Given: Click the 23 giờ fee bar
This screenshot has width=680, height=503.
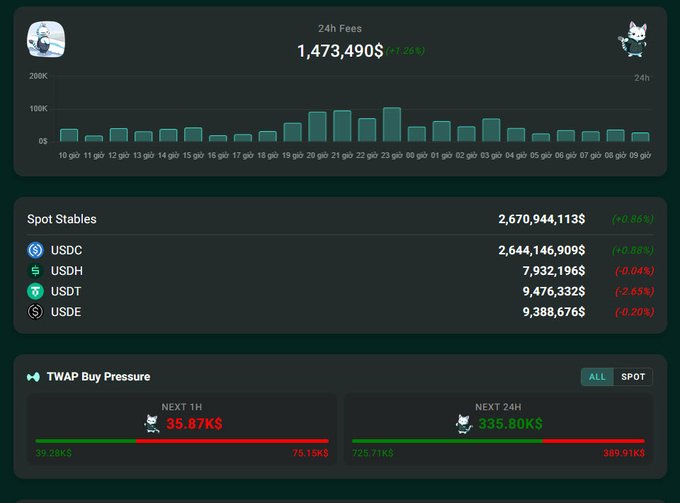Looking at the screenshot, I should [x=392, y=124].
